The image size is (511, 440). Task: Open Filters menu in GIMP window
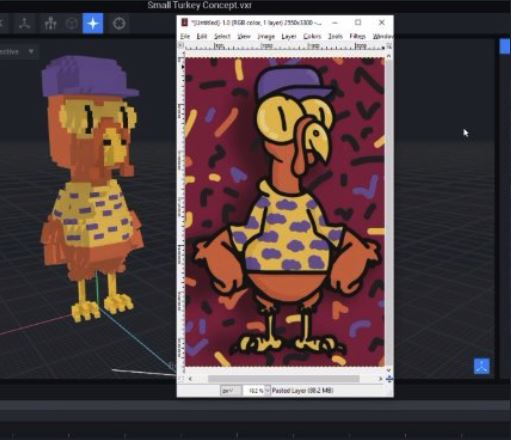[x=357, y=36]
